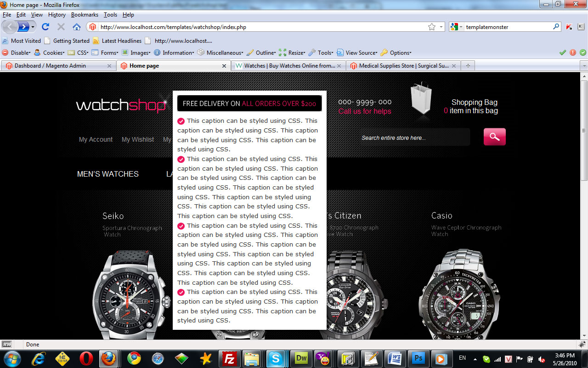
Task: Click the My Wishlist link
Action: tap(138, 139)
